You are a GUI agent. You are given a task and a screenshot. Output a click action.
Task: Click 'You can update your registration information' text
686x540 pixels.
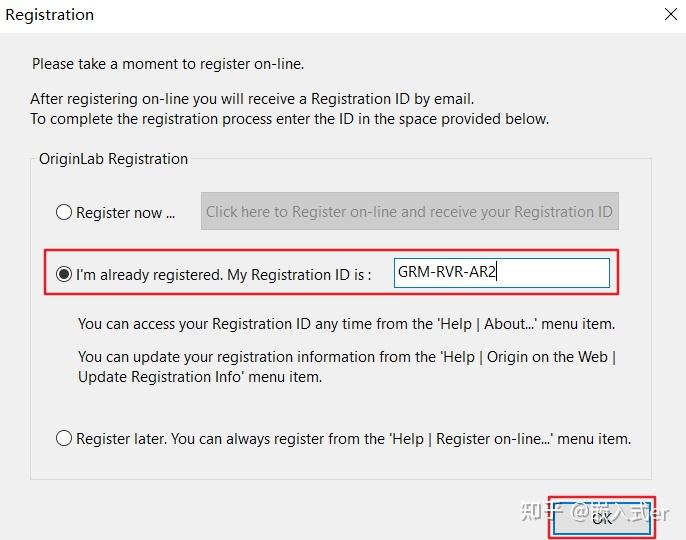pos(346,357)
